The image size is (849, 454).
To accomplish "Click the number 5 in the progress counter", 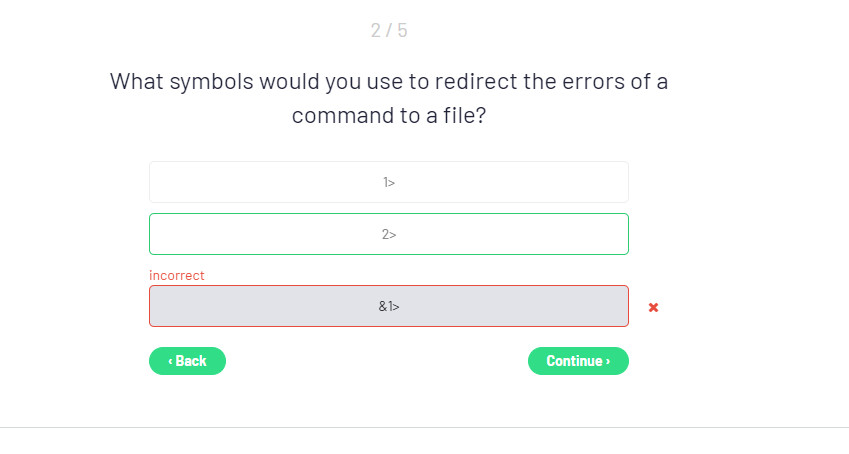I will coord(402,30).
